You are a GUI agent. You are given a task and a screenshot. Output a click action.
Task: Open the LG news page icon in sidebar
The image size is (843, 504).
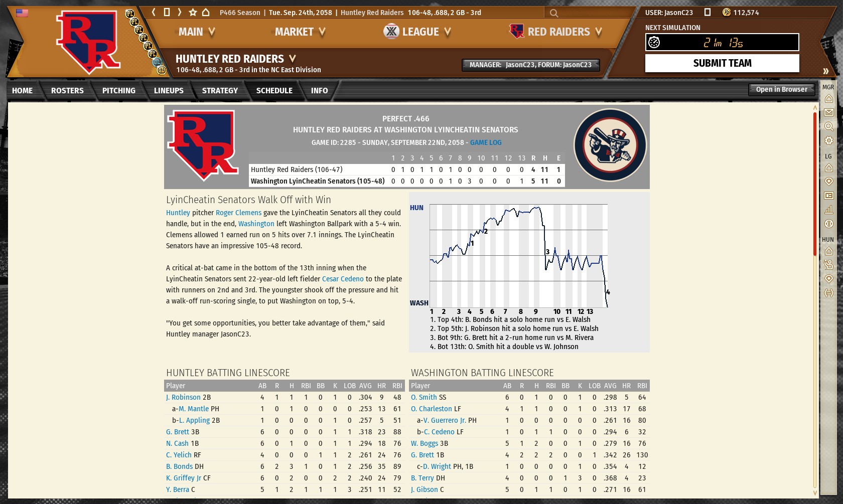(x=829, y=196)
